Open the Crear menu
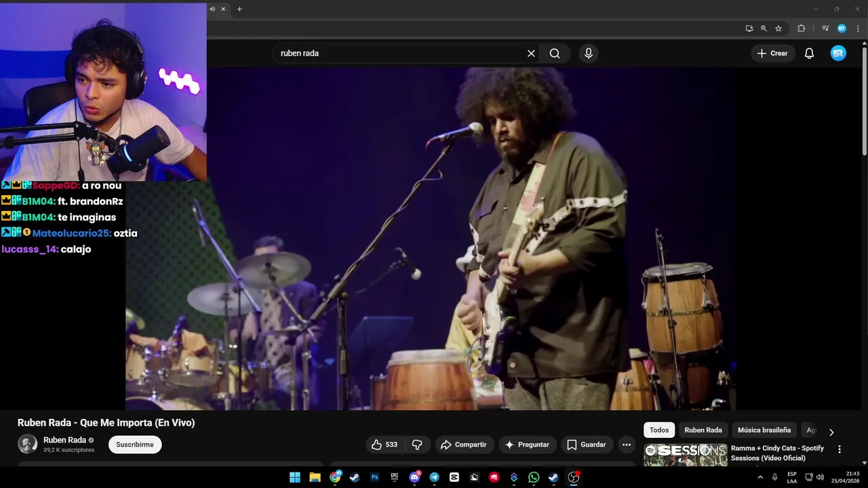Image resolution: width=868 pixels, height=488 pixels. 772,54
